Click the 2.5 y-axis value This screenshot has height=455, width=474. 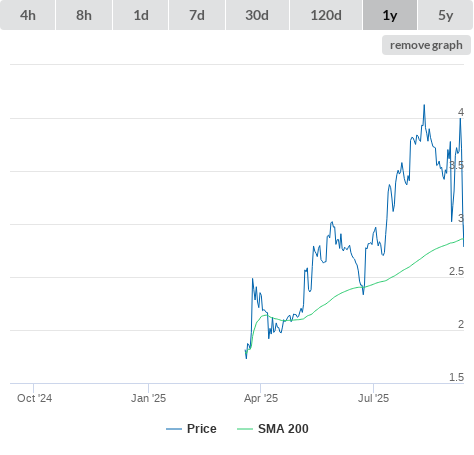tap(456, 271)
